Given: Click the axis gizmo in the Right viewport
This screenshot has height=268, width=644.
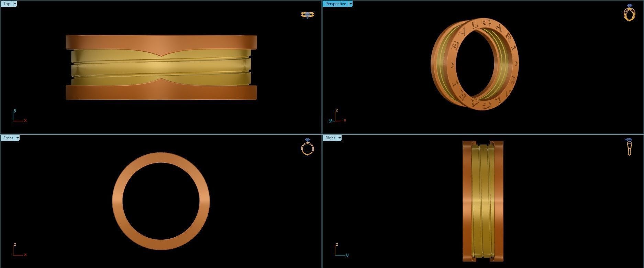Looking at the screenshot, I should [342, 250].
